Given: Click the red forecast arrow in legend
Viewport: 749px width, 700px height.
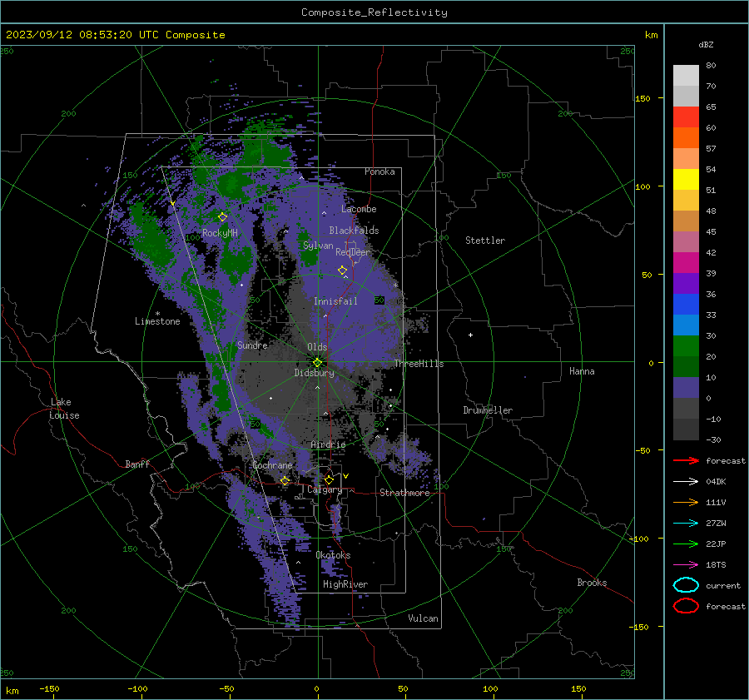Looking at the screenshot, I should (x=686, y=460).
